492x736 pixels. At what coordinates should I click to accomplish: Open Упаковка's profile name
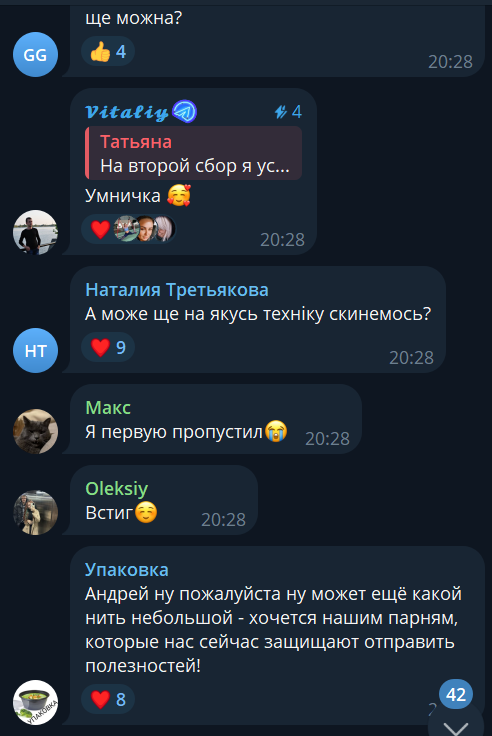pyautogui.click(x=127, y=570)
